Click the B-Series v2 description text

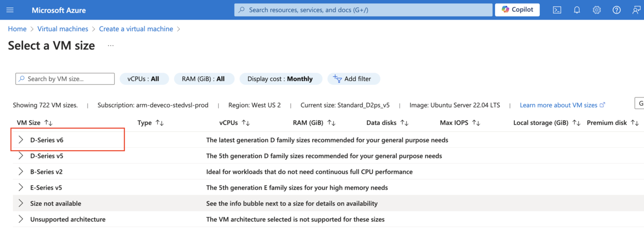(x=309, y=172)
